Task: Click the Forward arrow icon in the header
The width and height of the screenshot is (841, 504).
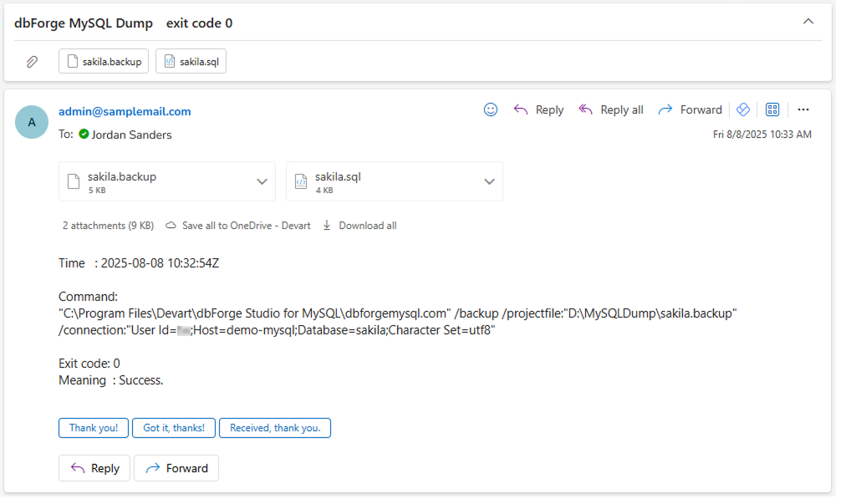Action: click(x=665, y=109)
